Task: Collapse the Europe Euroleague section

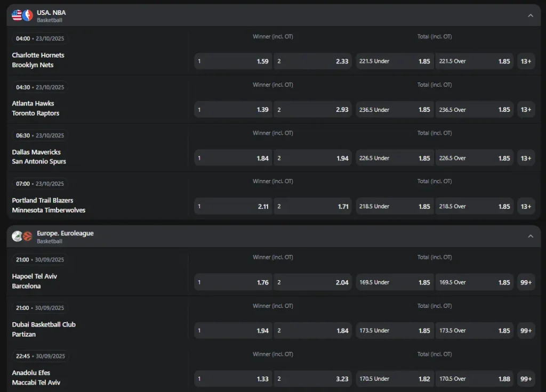Action: pyautogui.click(x=531, y=236)
